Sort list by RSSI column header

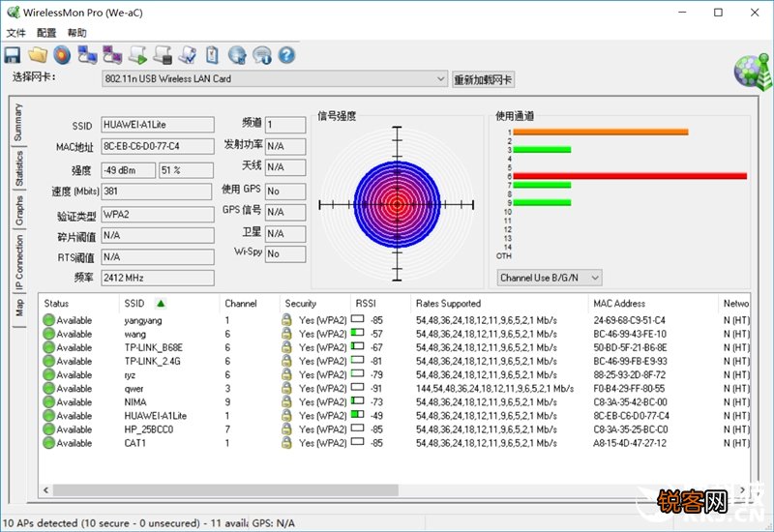[x=380, y=304]
